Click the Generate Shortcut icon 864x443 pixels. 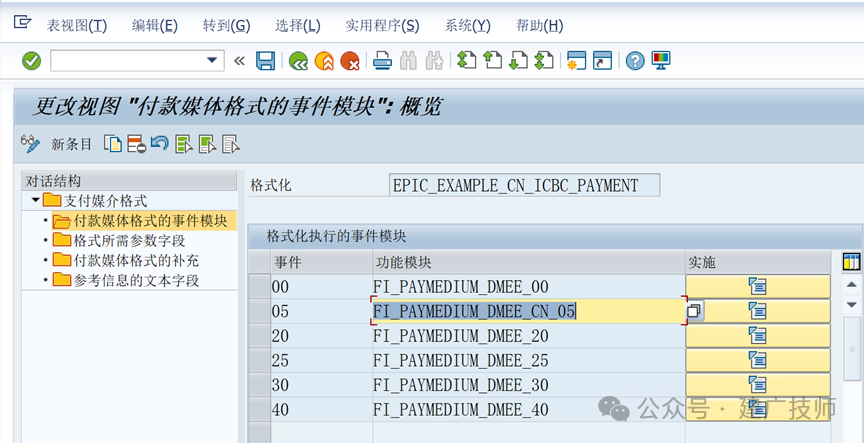602,61
